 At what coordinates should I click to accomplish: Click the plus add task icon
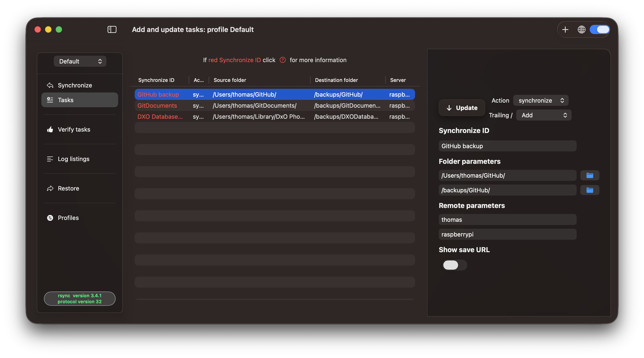(565, 29)
